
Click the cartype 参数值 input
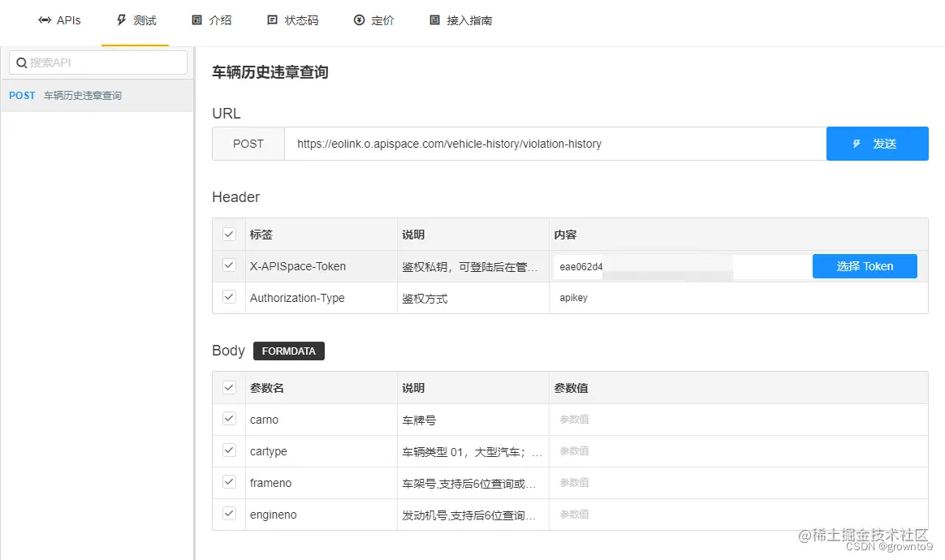point(738,451)
